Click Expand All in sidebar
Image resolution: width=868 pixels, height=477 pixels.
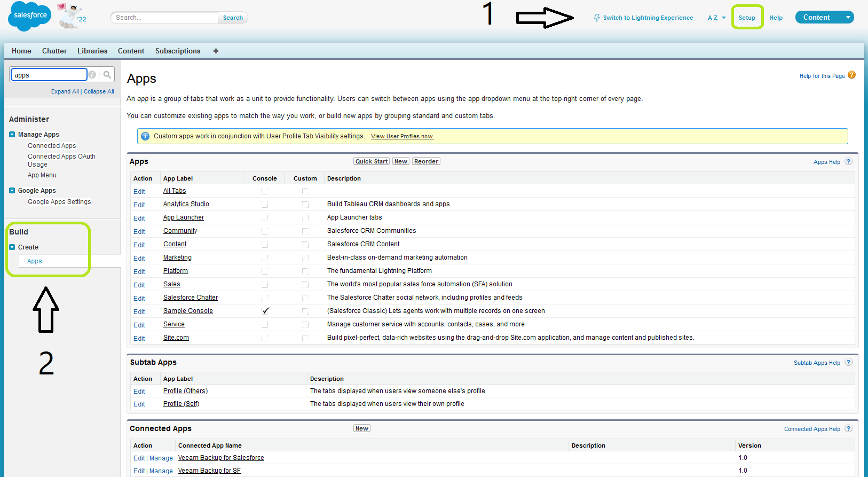[65, 91]
